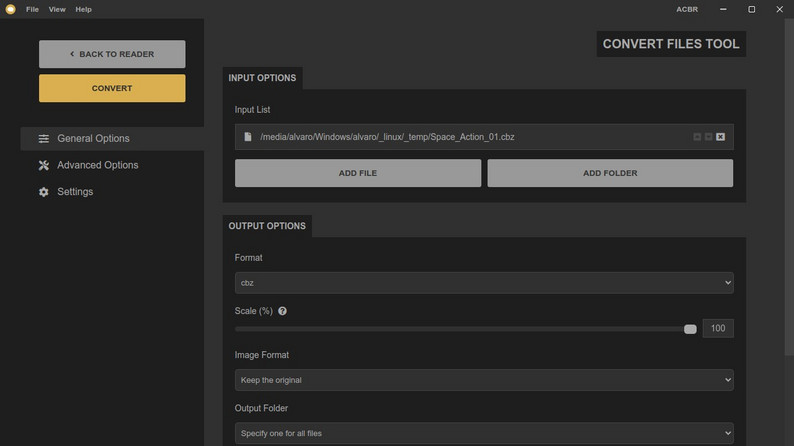Click the Input Options heading

[262, 78]
